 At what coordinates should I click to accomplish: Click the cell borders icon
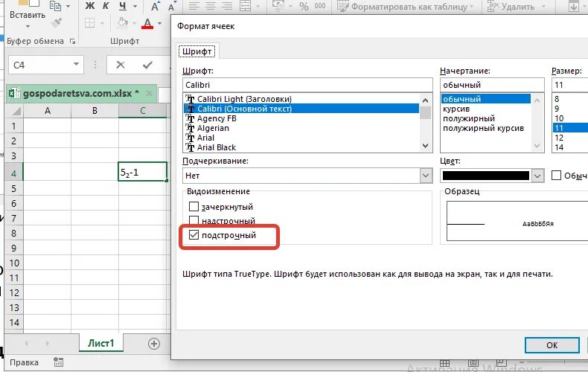point(89,23)
